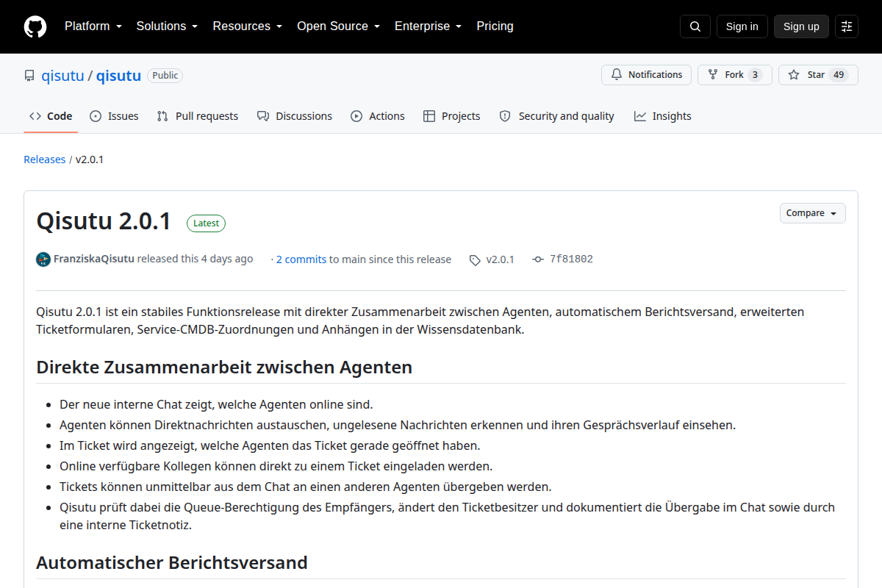Click the Actions play icon
This screenshot has width=882, height=588.
pyautogui.click(x=356, y=116)
